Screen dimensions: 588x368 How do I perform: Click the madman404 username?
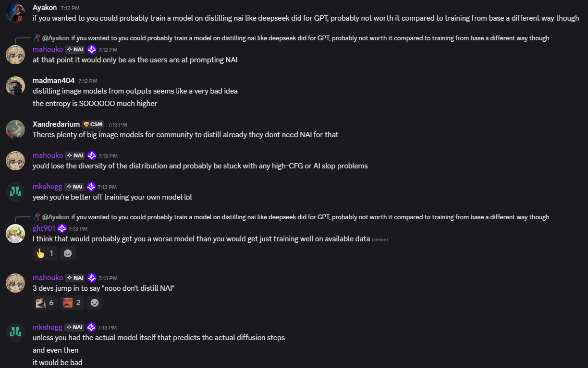click(54, 81)
